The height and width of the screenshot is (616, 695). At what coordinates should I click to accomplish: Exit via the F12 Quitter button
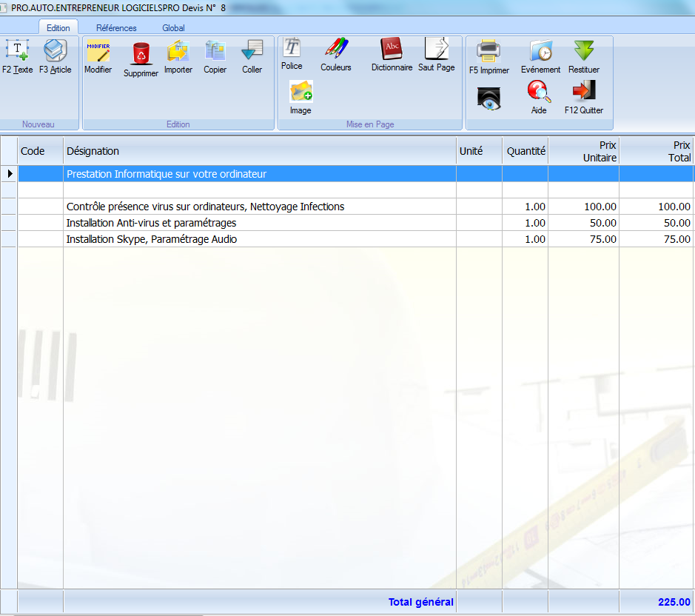coord(584,93)
